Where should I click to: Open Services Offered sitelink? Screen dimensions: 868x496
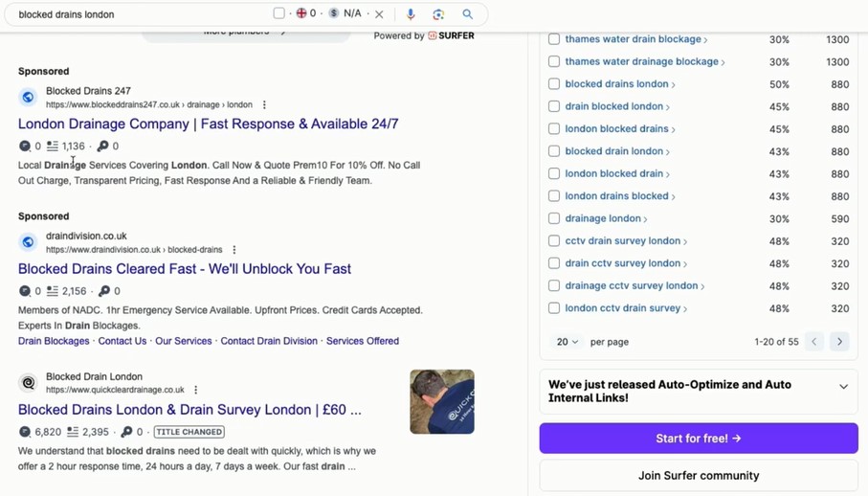363,341
